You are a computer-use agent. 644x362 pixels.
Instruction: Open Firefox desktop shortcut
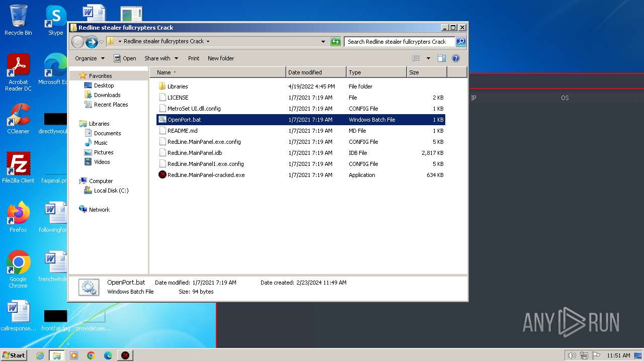coord(18,217)
